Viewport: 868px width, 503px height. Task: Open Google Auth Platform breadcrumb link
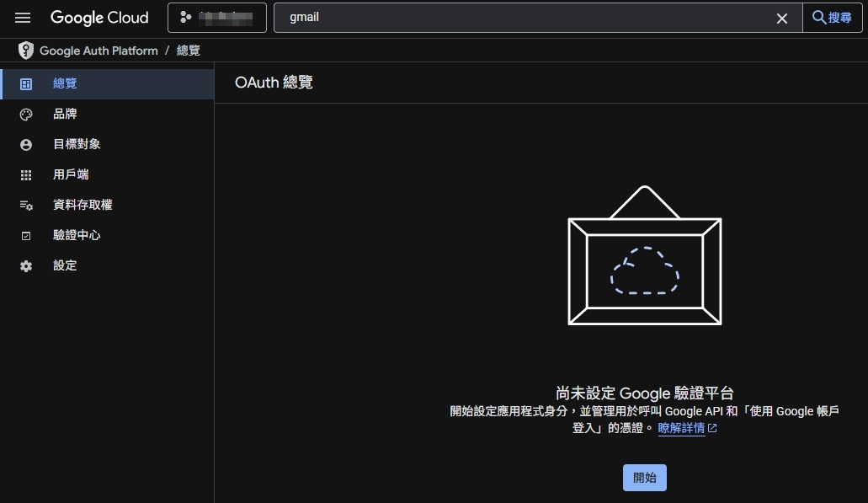pyautogui.click(x=99, y=51)
